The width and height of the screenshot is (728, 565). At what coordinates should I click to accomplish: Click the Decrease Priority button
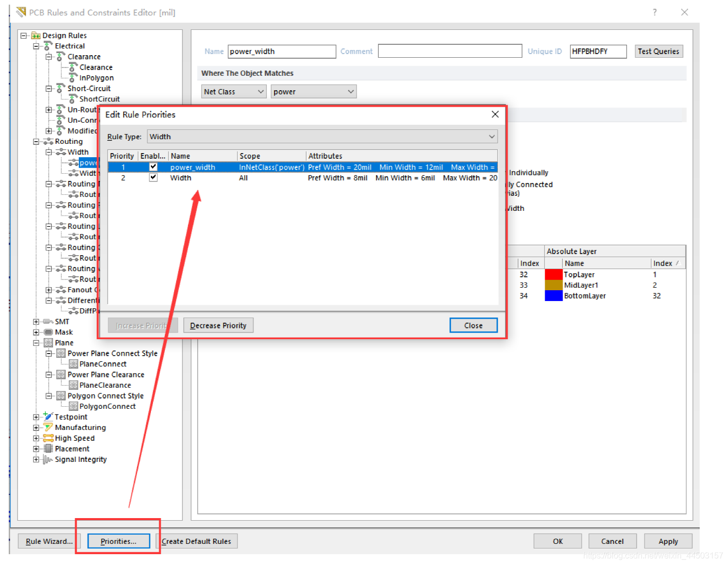pos(218,325)
